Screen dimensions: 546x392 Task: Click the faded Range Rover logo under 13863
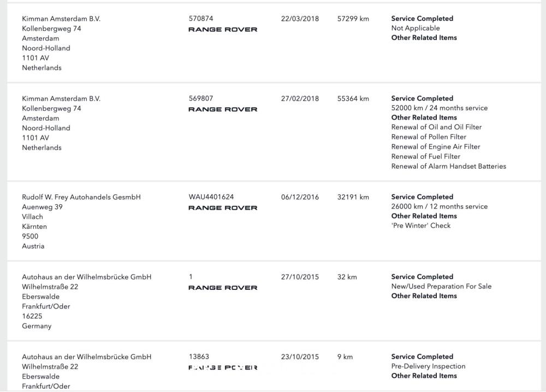click(x=223, y=367)
